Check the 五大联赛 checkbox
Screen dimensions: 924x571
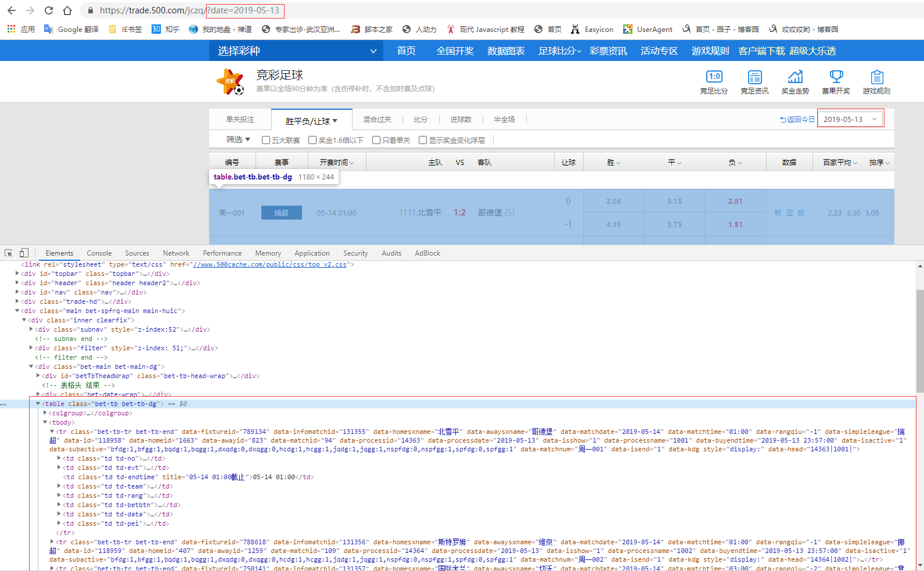coord(266,140)
